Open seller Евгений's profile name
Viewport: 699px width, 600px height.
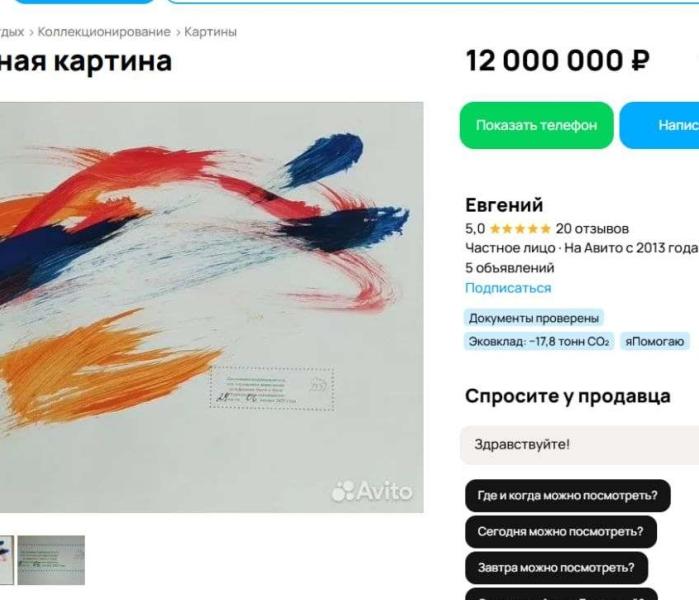(504, 205)
